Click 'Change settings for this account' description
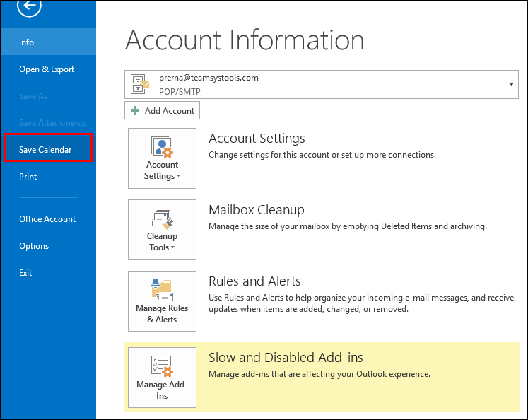This screenshot has height=420, width=528. click(x=322, y=155)
